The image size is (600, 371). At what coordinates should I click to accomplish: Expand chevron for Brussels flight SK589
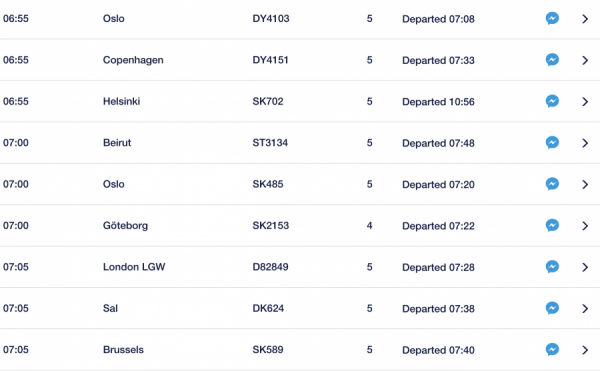point(585,350)
